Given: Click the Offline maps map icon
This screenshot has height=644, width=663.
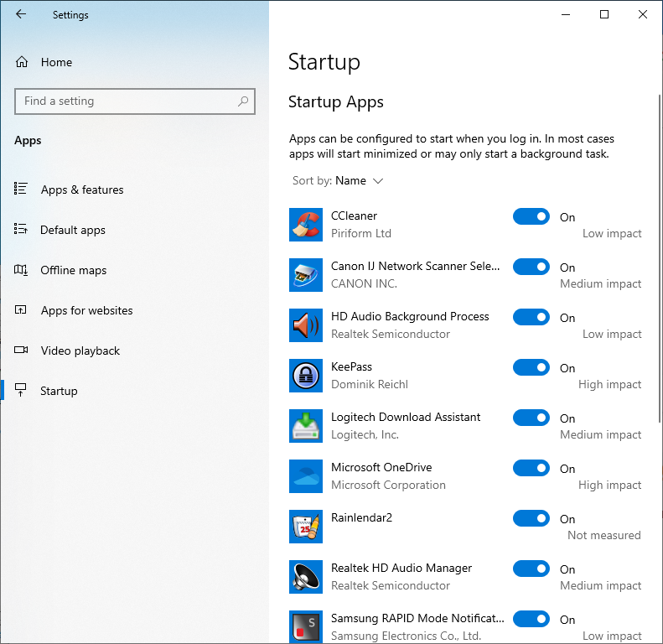Looking at the screenshot, I should coord(21,269).
